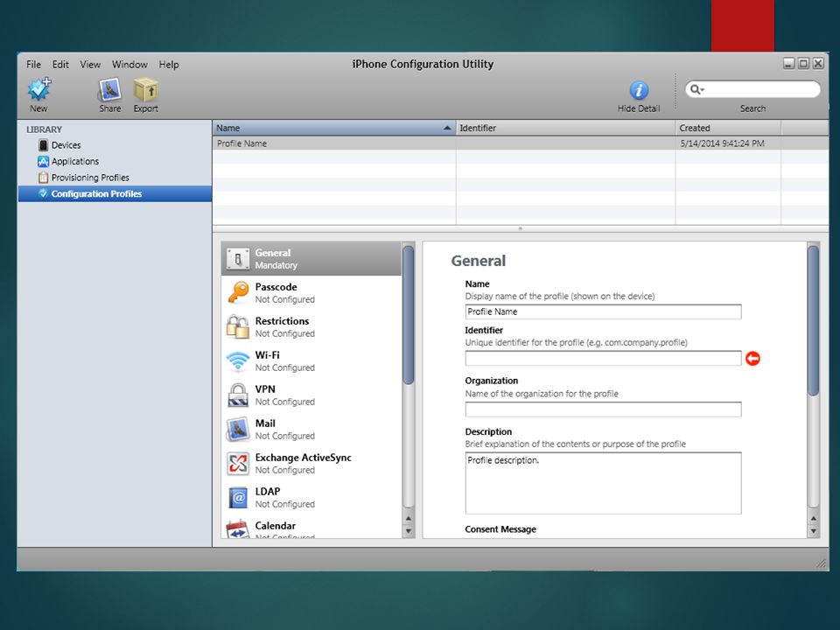Click the Identifier column header
The image size is (840, 630).
pyautogui.click(x=566, y=128)
